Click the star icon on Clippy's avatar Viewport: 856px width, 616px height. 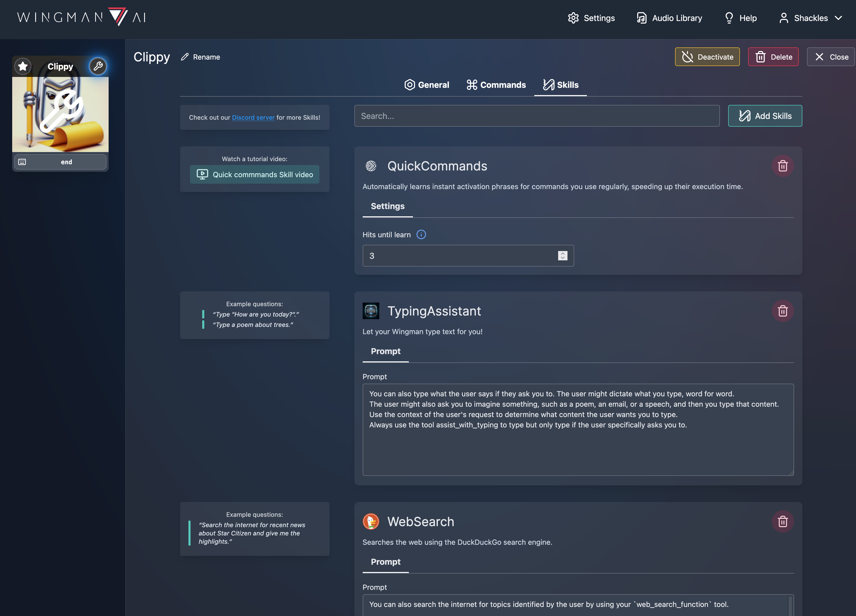(23, 66)
